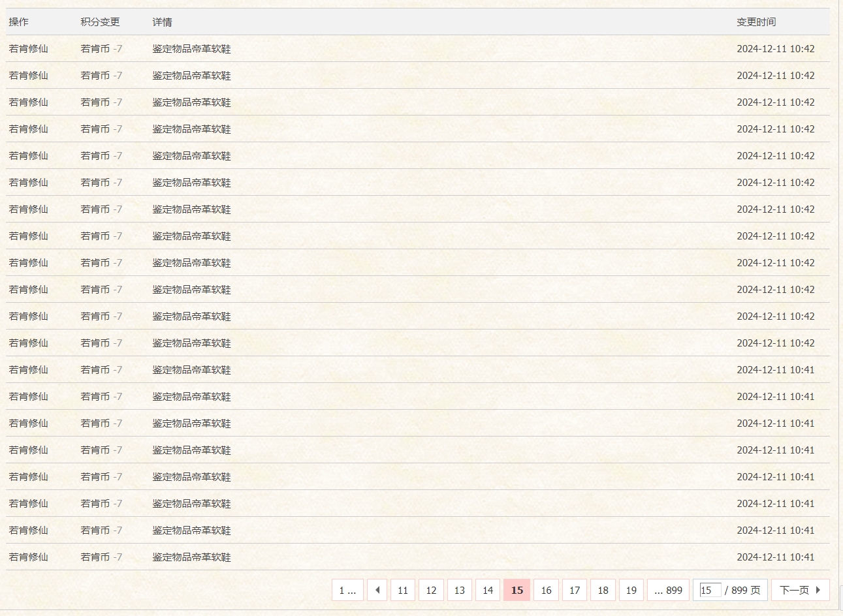The image size is (843, 616).
Task: Go to previous page using left arrow
Action: pyautogui.click(x=377, y=590)
